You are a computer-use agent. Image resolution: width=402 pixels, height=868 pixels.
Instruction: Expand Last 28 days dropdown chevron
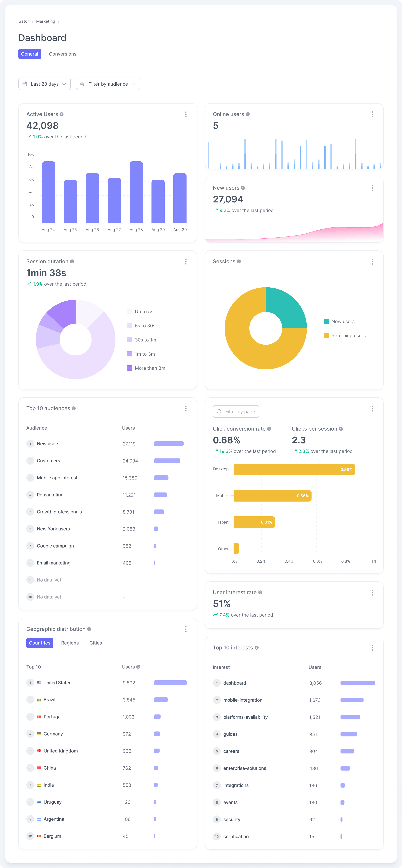(64, 84)
